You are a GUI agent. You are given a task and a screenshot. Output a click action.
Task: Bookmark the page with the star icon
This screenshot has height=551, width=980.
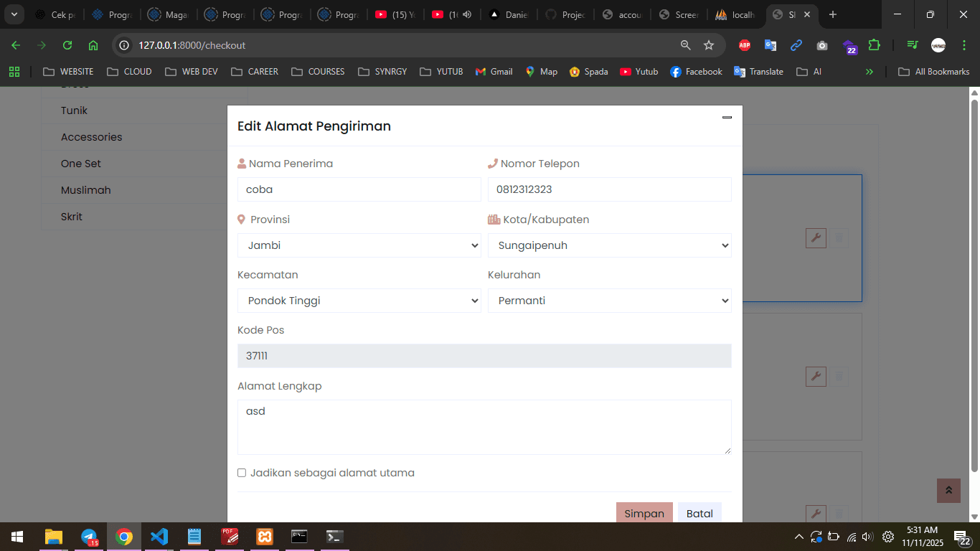(709, 44)
